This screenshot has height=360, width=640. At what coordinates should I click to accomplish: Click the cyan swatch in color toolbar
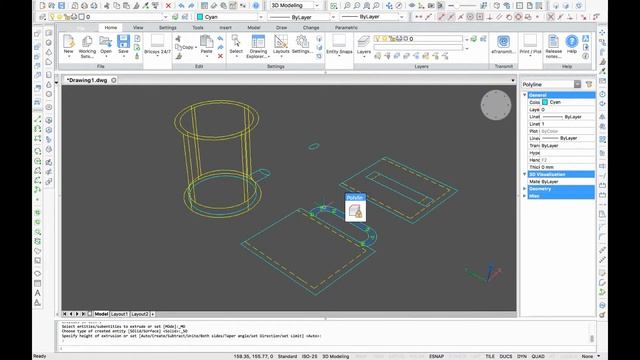click(200, 17)
